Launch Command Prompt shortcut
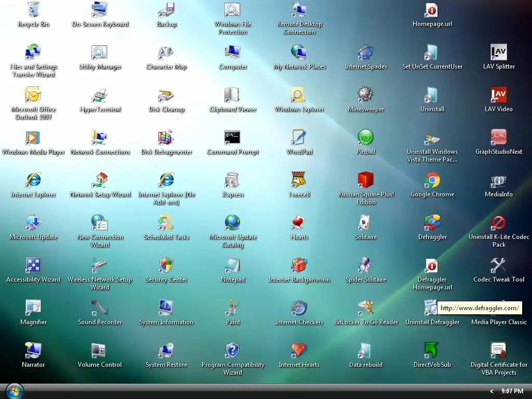Viewport: 532px width, 399px height. 233,137
